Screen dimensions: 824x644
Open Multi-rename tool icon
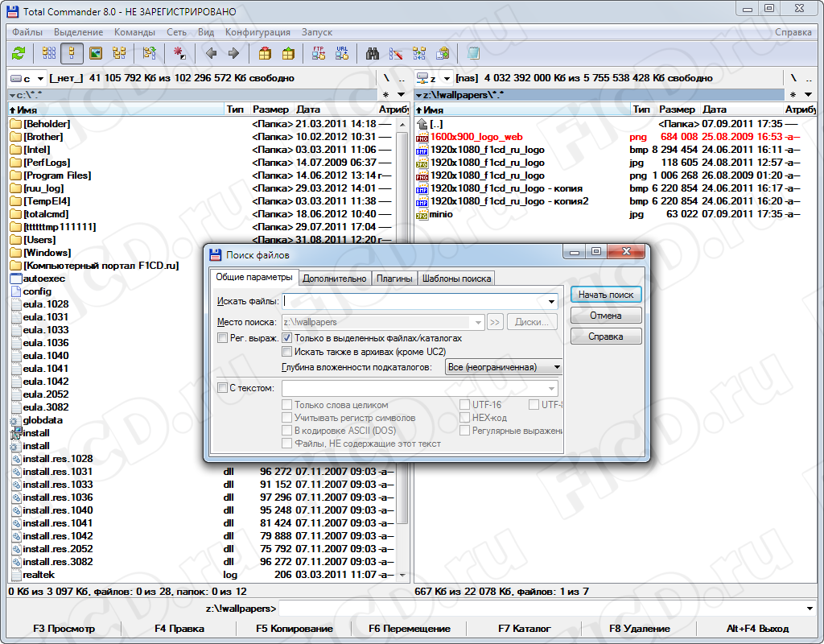[396, 53]
